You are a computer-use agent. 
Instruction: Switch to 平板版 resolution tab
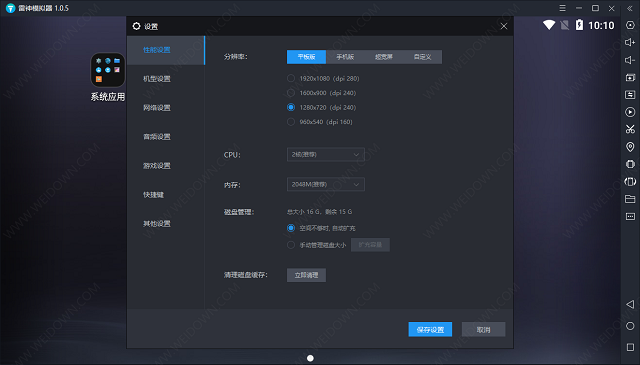(307, 57)
